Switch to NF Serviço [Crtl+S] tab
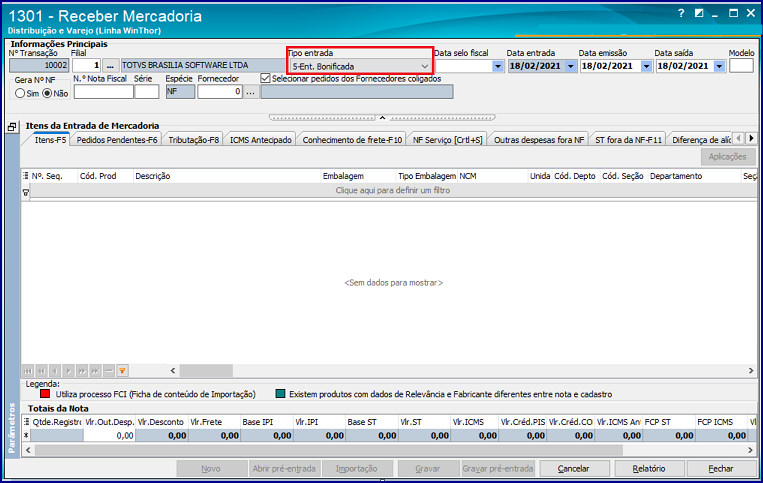 tap(447, 140)
